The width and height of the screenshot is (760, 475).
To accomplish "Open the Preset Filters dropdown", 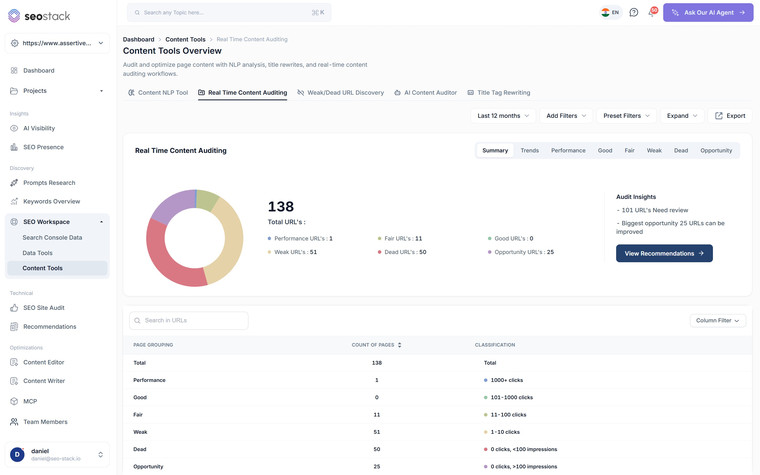I will [x=626, y=116].
